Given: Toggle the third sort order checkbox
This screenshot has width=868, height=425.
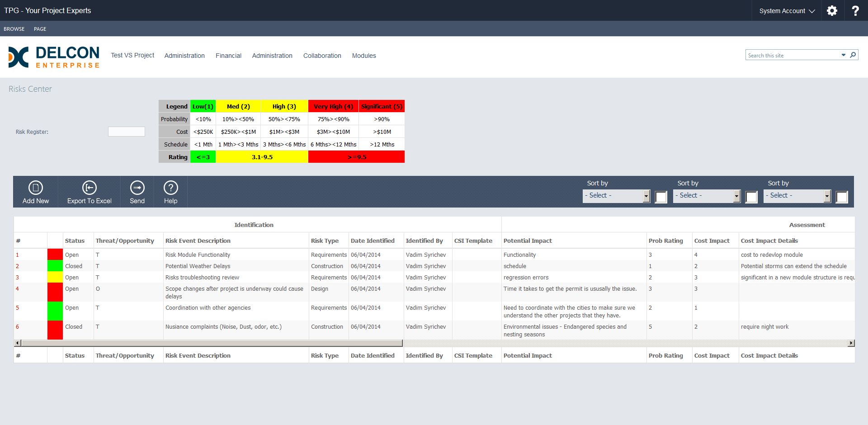Looking at the screenshot, I should 841,197.
